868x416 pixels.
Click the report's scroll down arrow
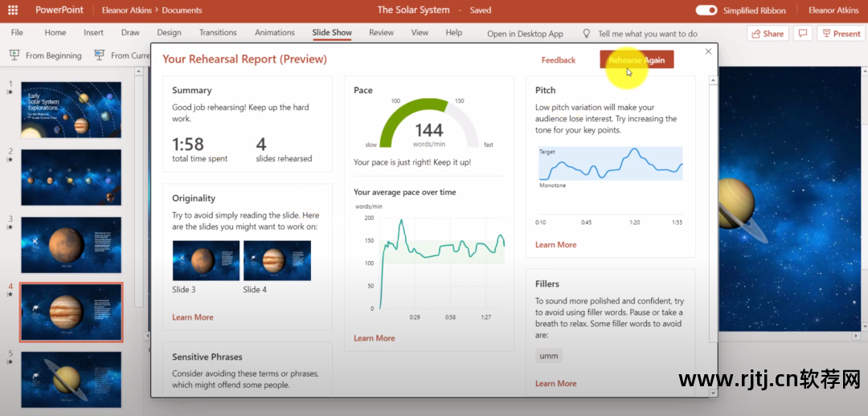pos(713,392)
